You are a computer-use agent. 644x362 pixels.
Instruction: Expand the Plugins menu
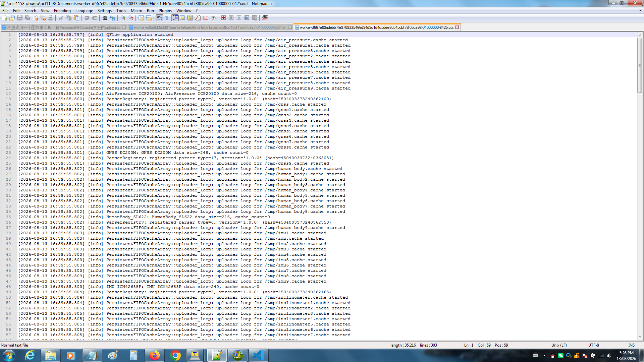pos(165,11)
